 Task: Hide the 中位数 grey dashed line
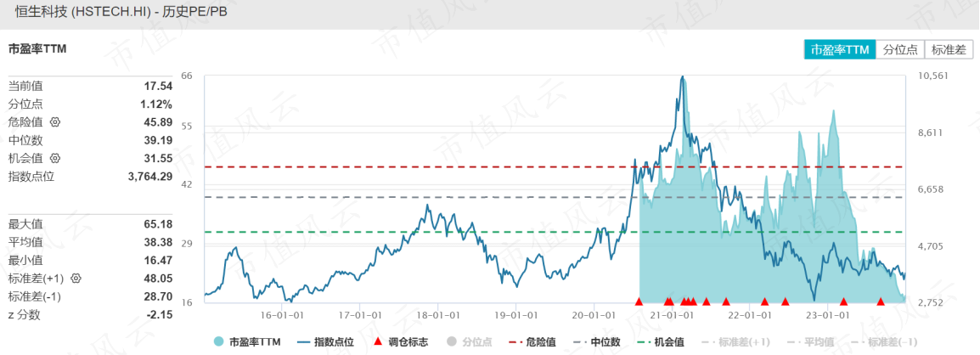597,342
